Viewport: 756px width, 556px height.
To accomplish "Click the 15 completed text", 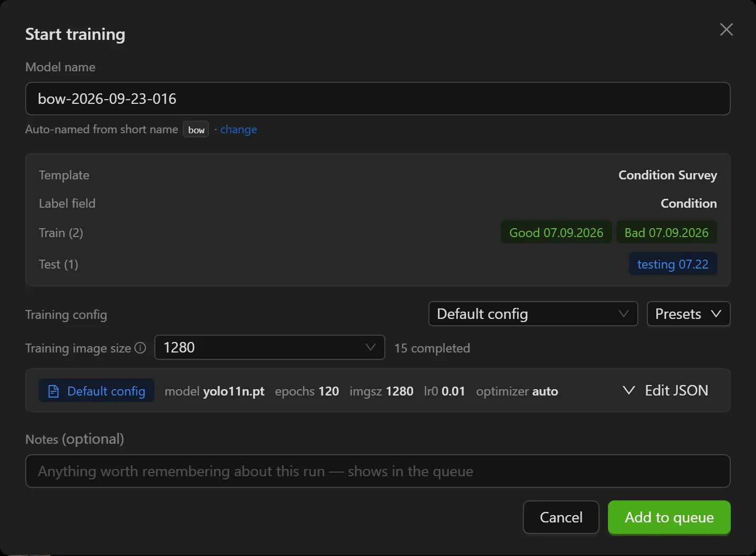I will pos(432,348).
